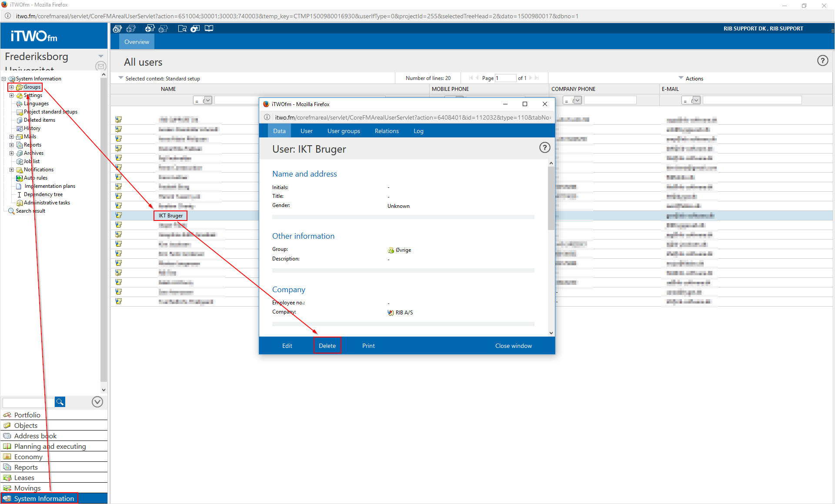835x504 pixels.
Task: Open the Relations tab in user popup
Action: click(x=386, y=131)
